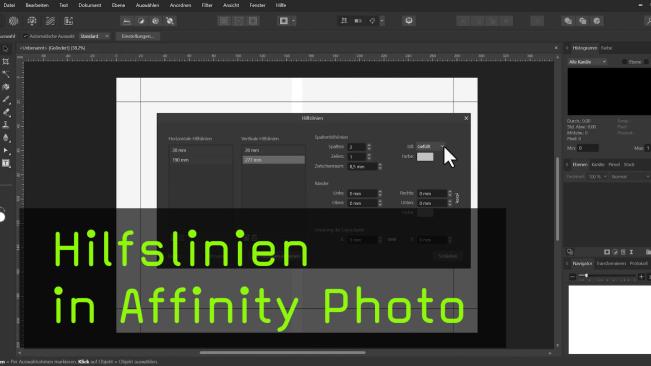Open the Assistant manager icon

coord(409,21)
